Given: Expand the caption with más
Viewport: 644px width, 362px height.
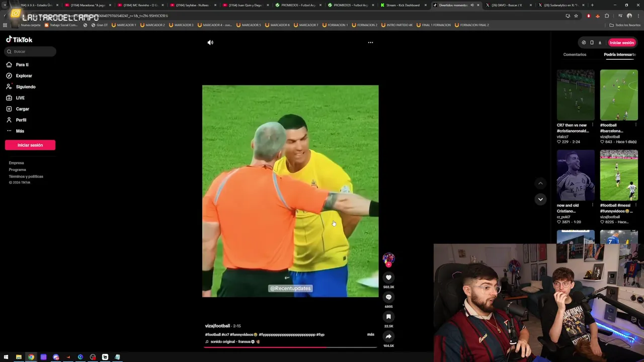Looking at the screenshot, I should [x=370, y=334].
